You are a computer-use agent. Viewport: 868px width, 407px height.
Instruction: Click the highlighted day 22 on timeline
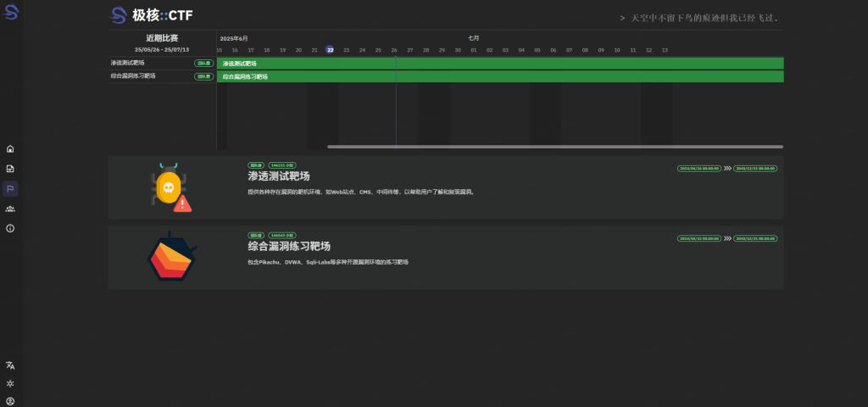330,49
